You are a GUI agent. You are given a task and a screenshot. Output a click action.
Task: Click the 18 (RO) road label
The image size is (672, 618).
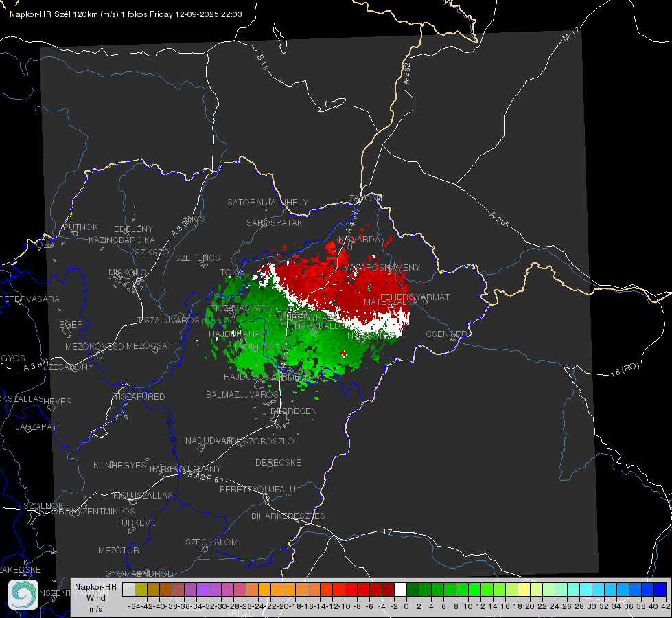(x=625, y=369)
